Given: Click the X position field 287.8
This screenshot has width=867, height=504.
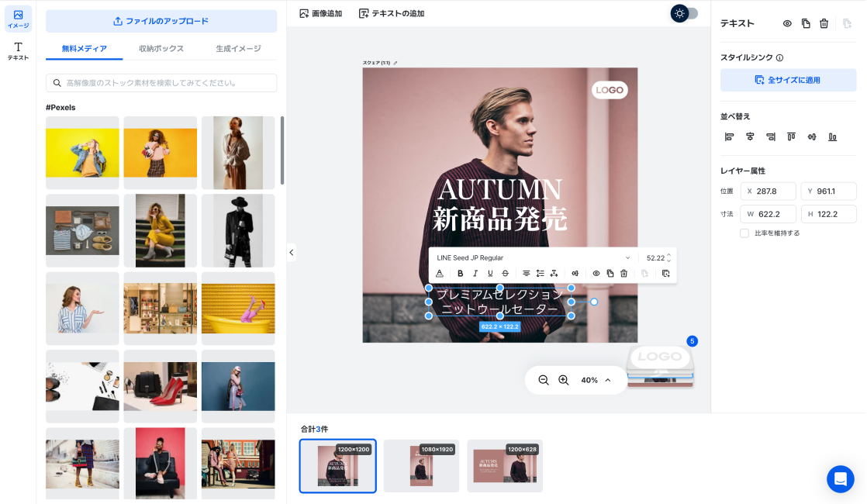Looking at the screenshot, I should (x=768, y=192).
